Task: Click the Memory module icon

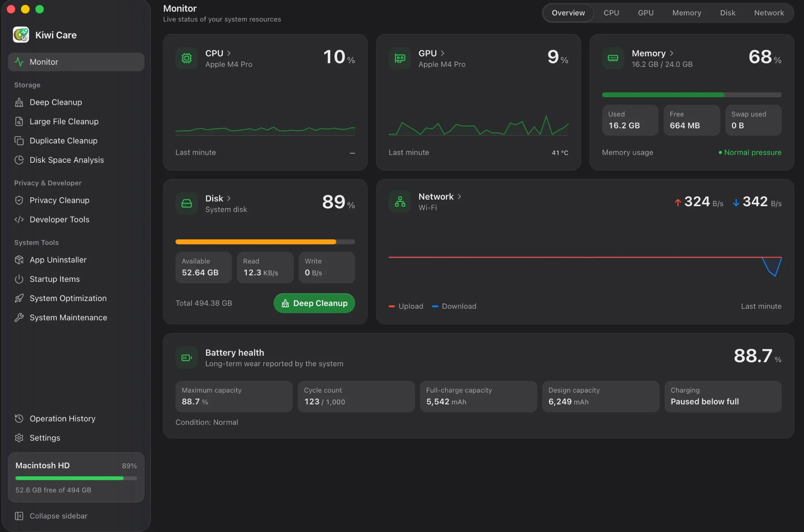Action: (613, 58)
